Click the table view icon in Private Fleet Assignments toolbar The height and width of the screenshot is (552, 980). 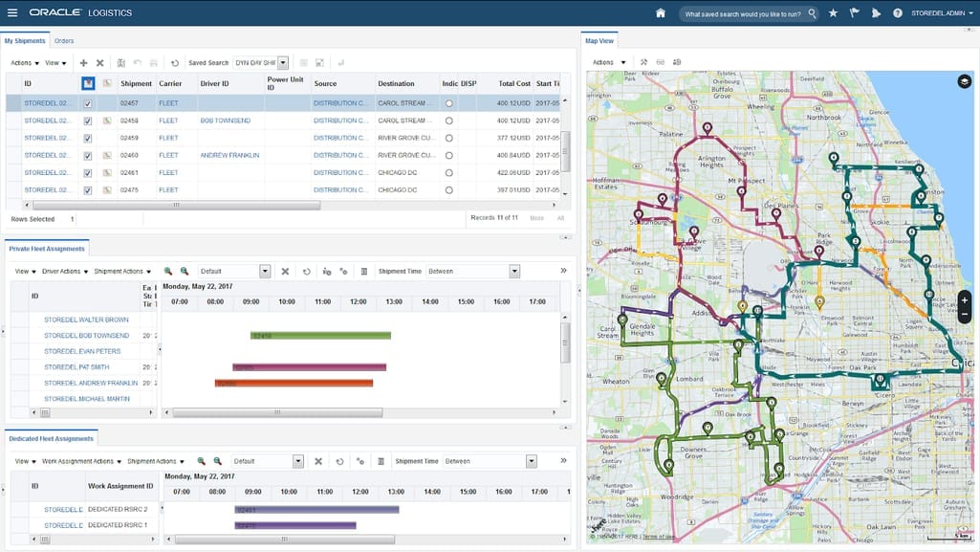[363, 271]
